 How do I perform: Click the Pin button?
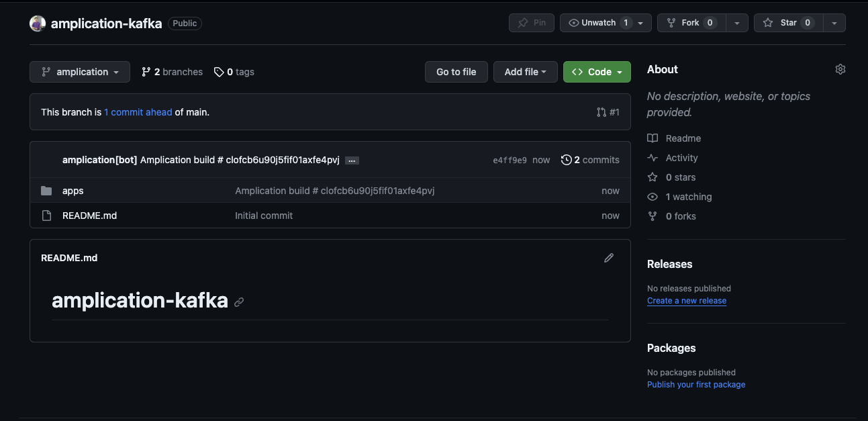pos(532,23)
